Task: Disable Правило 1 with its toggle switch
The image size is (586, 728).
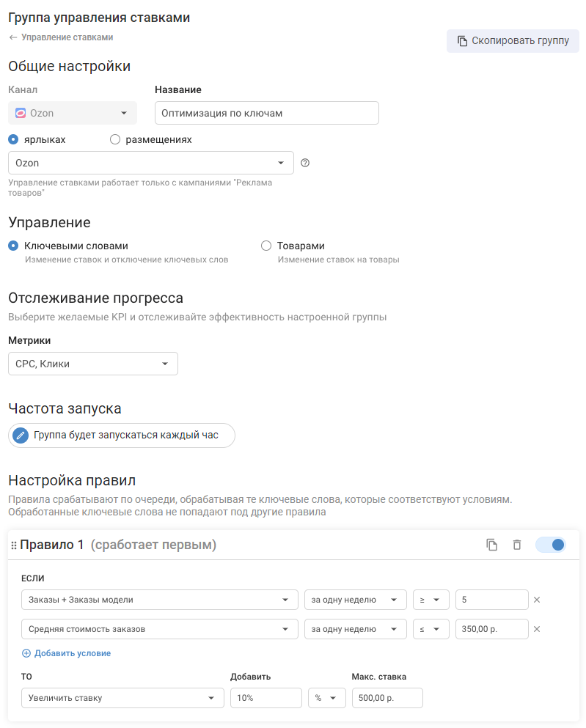Action: pos(550,545)
